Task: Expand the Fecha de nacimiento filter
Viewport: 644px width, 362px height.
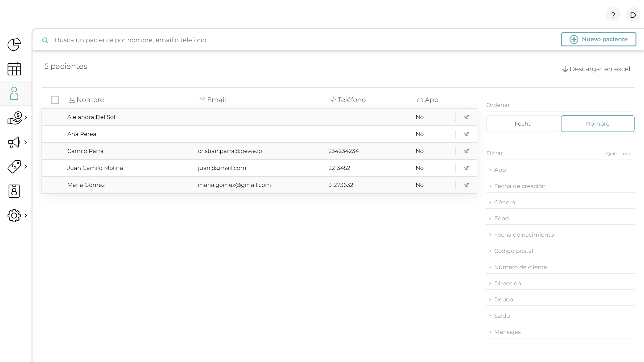Action: tap(560, 234)
